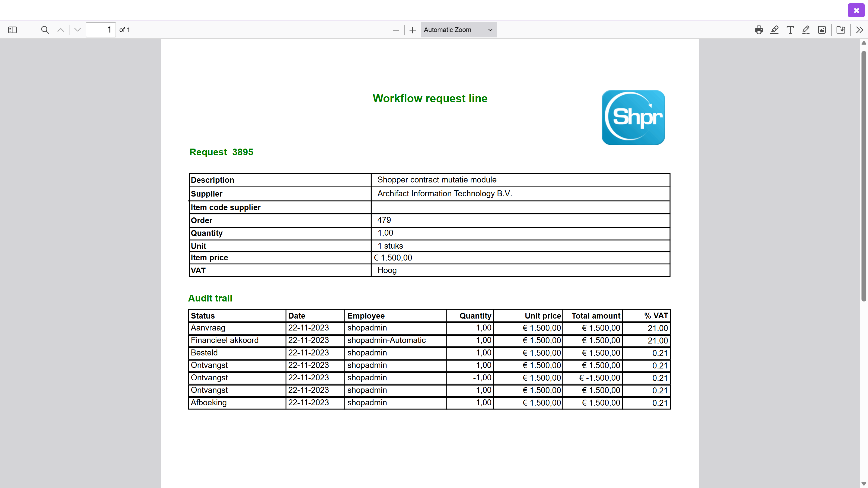Click the Request 3895 heading
Screen dimensions: 868x488
(221, 152)
